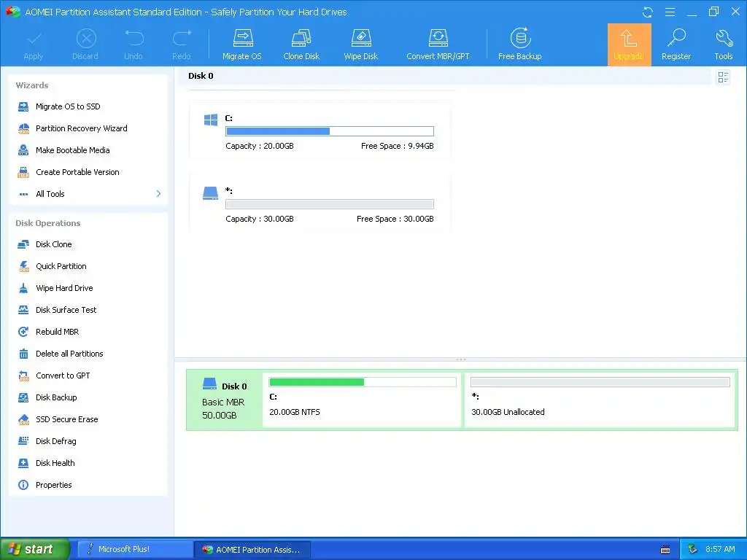Toggle the disk list view layout icon
747x560 pixels.
pos(723,77)
